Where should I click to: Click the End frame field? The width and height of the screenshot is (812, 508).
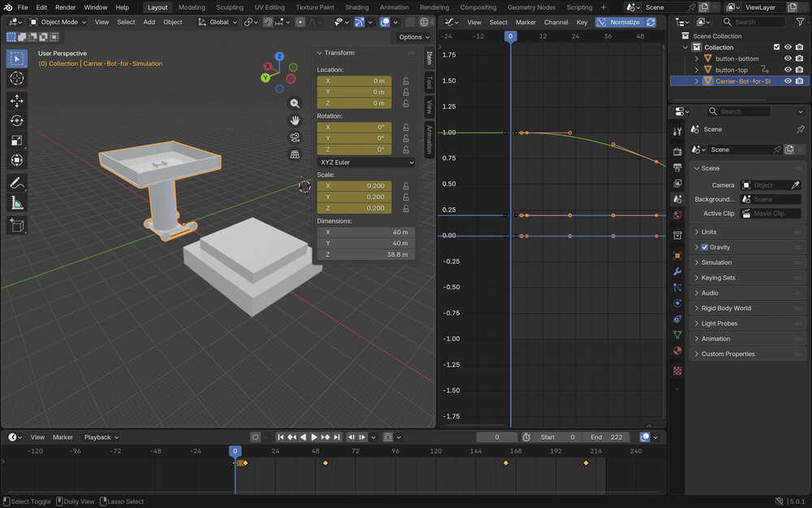click(x=607, y=437)
